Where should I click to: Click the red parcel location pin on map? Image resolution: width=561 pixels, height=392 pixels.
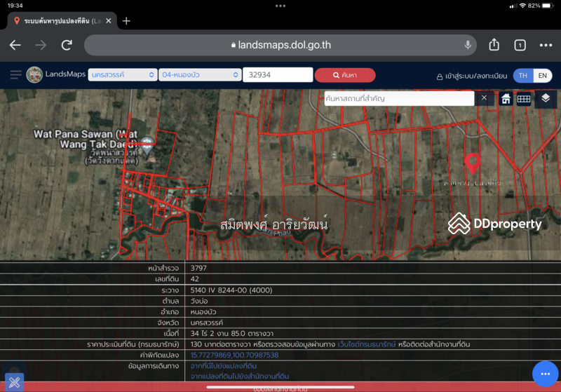[x=473, y=164]
